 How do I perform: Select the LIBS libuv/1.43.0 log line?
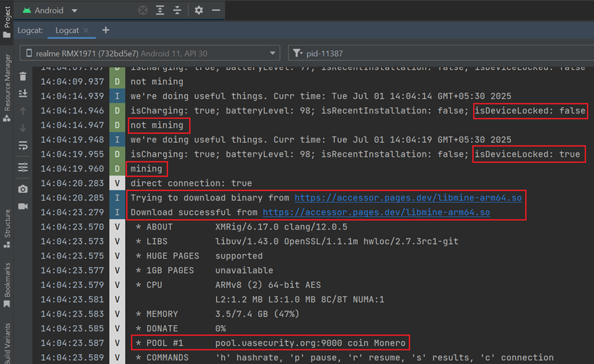click(297, 242)
